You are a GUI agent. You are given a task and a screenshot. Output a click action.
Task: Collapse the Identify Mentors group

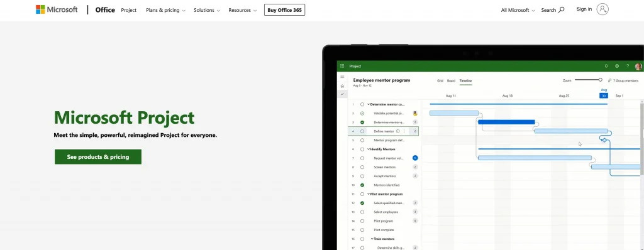369,149
